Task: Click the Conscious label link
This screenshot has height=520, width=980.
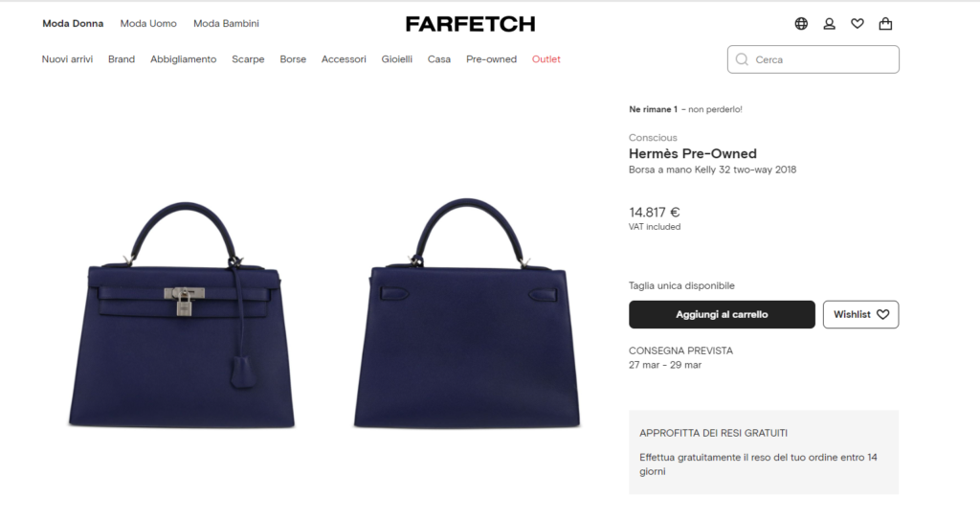Action: click(x=653, y=138)
